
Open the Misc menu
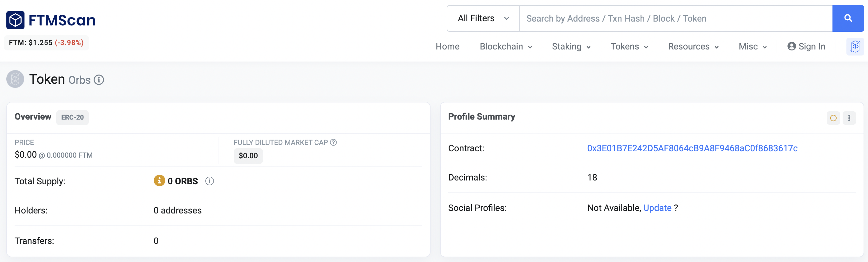coord(753,47)
